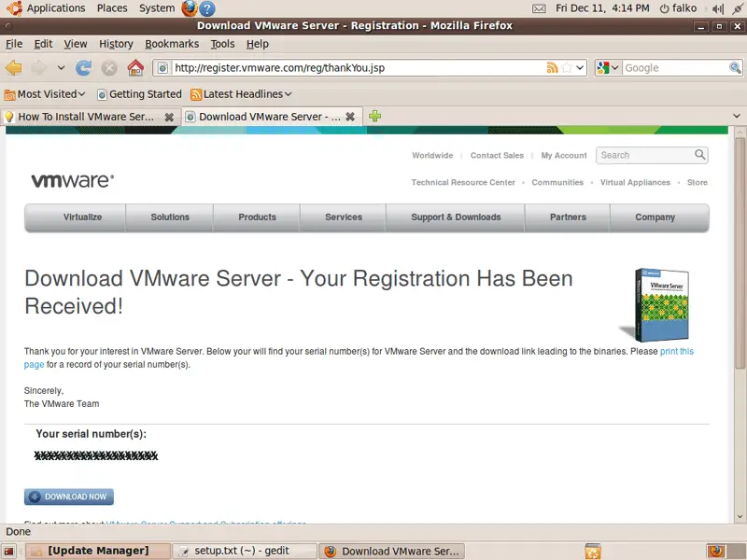Open the Contact Sales link

(x=497, y=155)
